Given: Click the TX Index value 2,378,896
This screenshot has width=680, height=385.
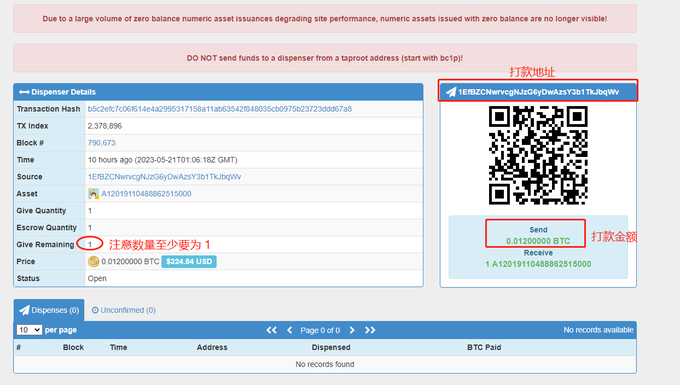Looking at the screenshot, I should click(105, 126).
